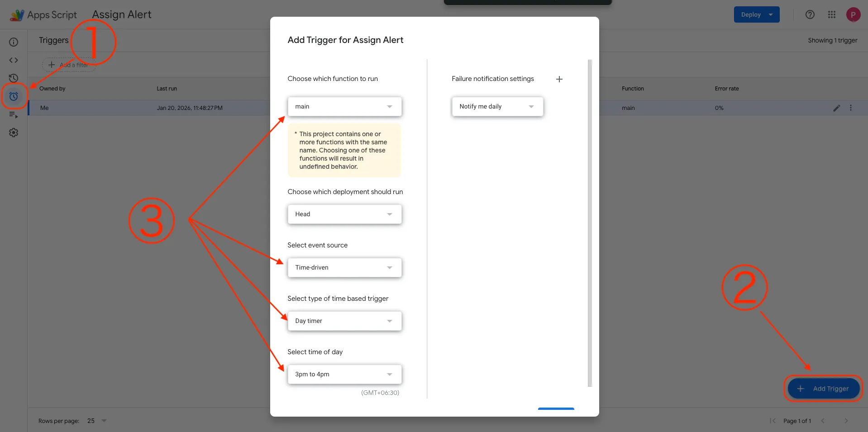
Task: Open the Triggers alarm clock icon
Action: [14, 96]
